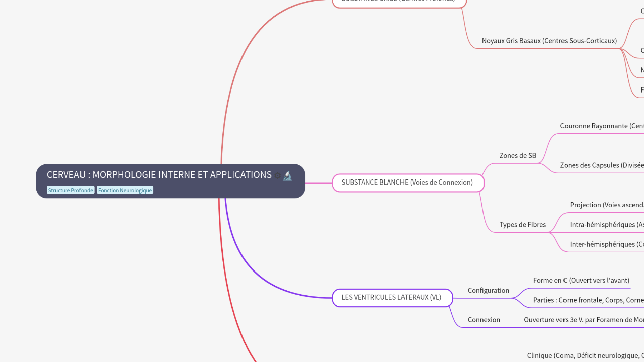Click the gear icon in the root node
The height and width of the screenshot is (362, 644).
point(277,175)
